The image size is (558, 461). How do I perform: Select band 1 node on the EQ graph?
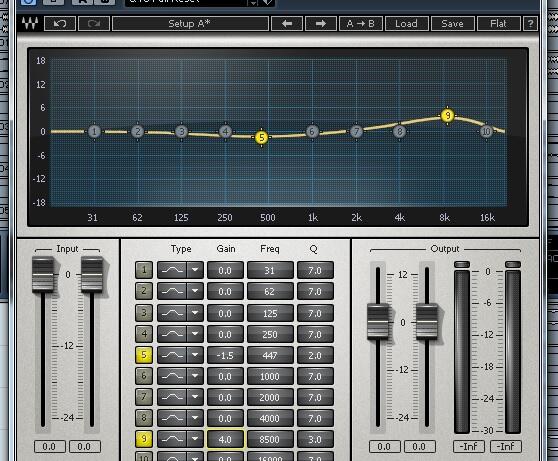point(94,132)
